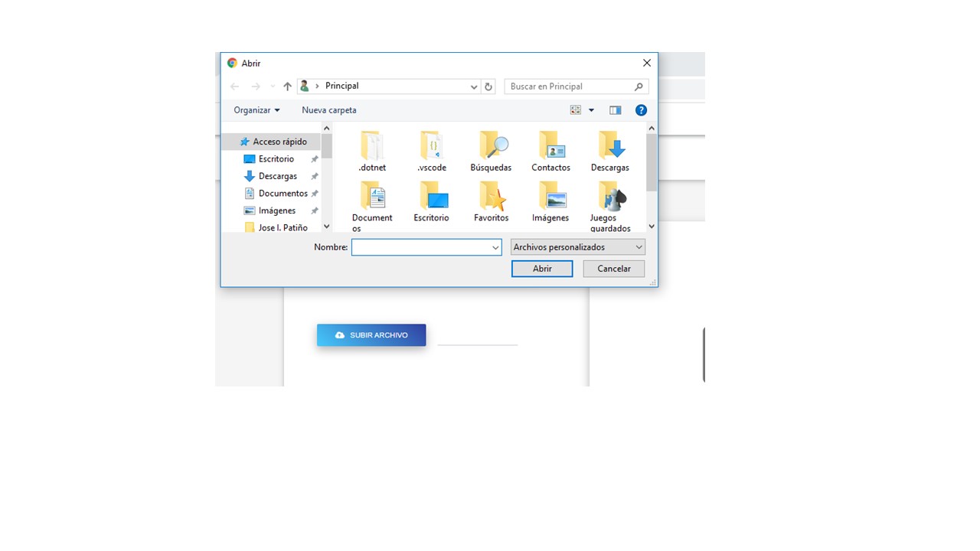Click Nueva carpeta in toolbar
Screen dimensions: 980x551
(x=328, y=110)
